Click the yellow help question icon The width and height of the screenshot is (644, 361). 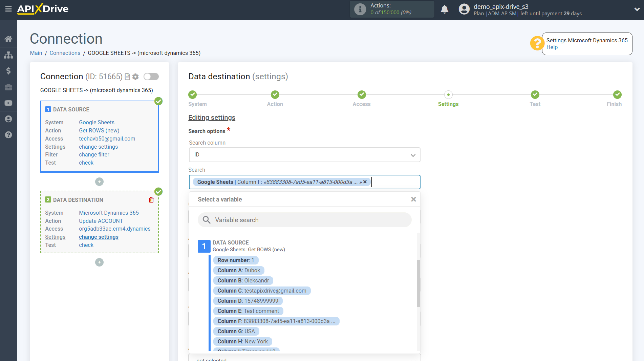pos(537,43)
